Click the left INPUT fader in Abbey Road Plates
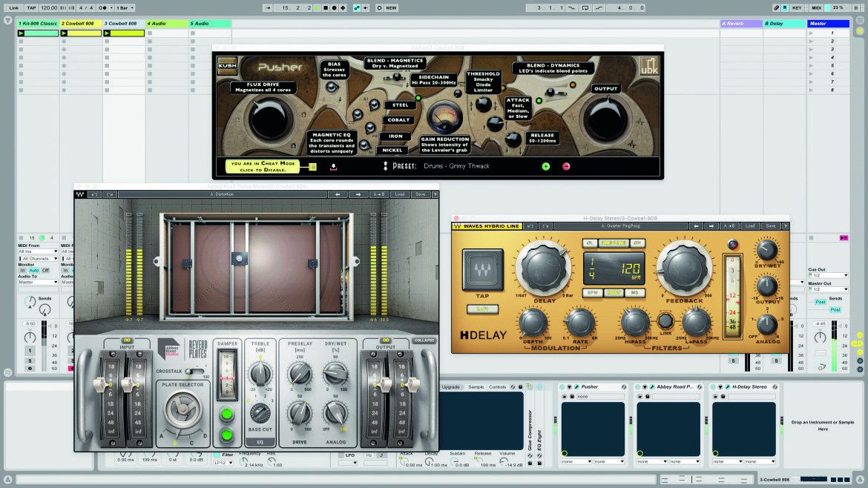Viewport: 868px width, 488px height. click(100, 384)
